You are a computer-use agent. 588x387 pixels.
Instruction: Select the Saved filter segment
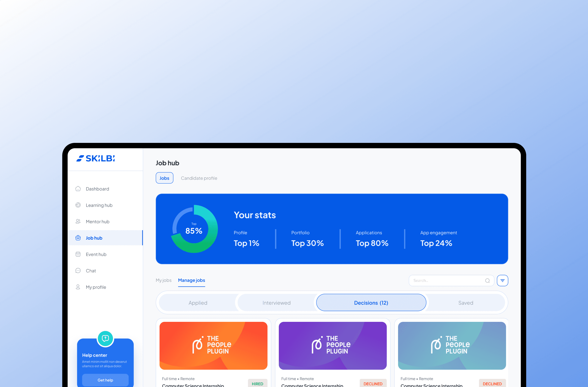pyautogui.click(x=465, y=303)
